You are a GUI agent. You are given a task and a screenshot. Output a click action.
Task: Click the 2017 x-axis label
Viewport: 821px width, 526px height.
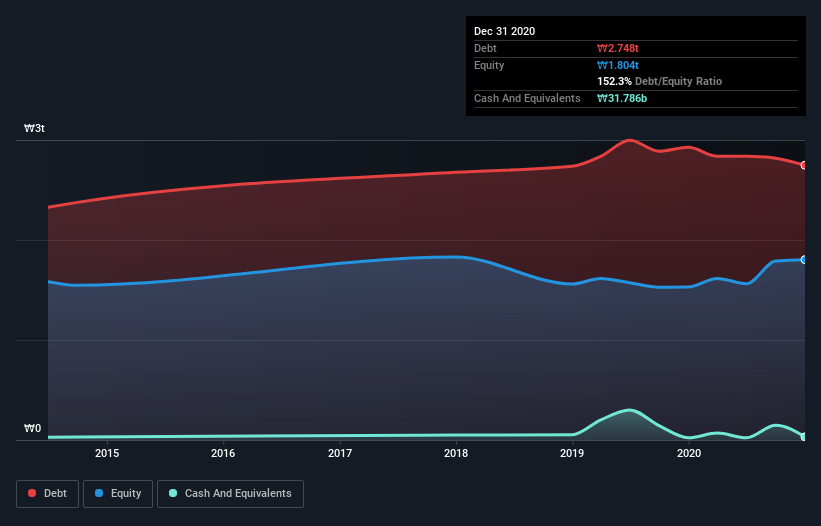340,453
